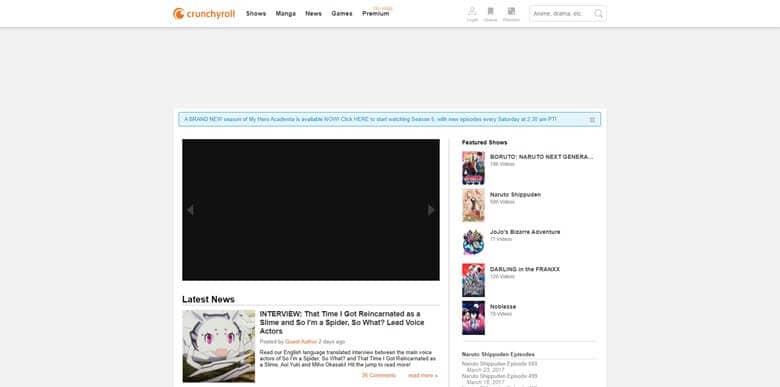The height and width of the screenshot is (387, 780).
Task: Click the Latest News heading
Action: pyautogui.click(x=208, y=299)
